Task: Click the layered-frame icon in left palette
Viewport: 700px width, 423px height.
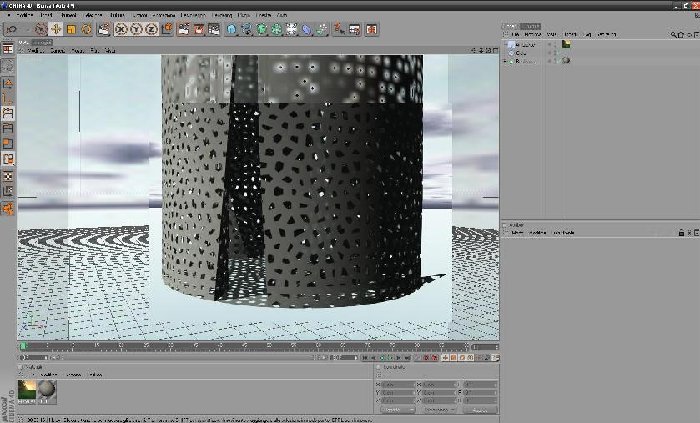Action: pyautogui.click(x=8, y=191)
